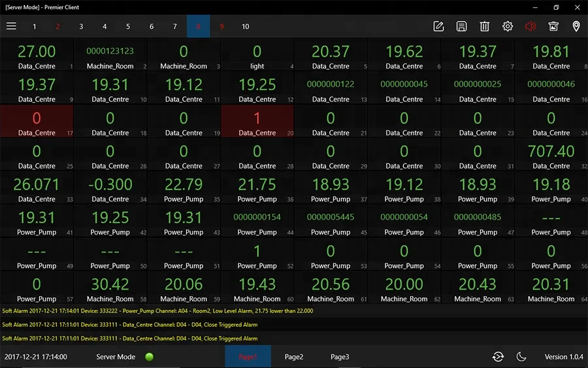Select red alarm Data_Centre channel 17
The height and width of the screenshot is (368, 588).
(x=37, y=122)
